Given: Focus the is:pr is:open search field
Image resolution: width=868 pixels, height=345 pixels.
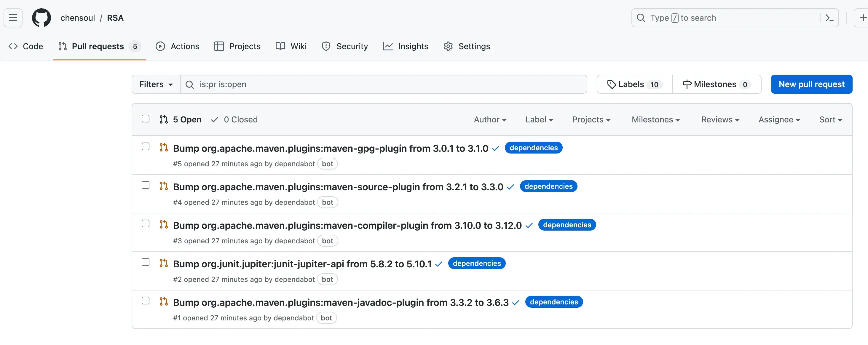Looking at the screenshot, I should coord(384,84).
